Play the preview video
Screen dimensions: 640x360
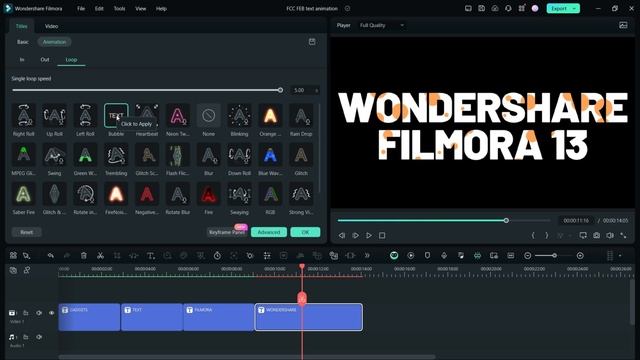[x=369, y=236]
